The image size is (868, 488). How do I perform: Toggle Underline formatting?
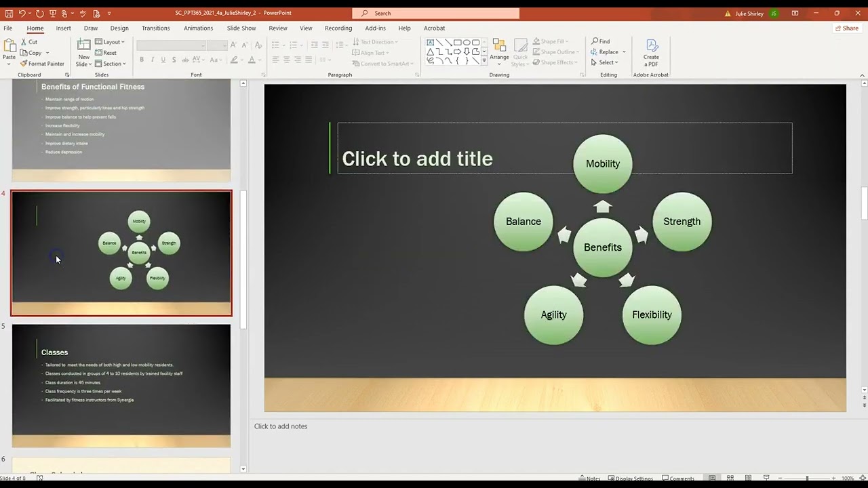click(x=163, y=60)
